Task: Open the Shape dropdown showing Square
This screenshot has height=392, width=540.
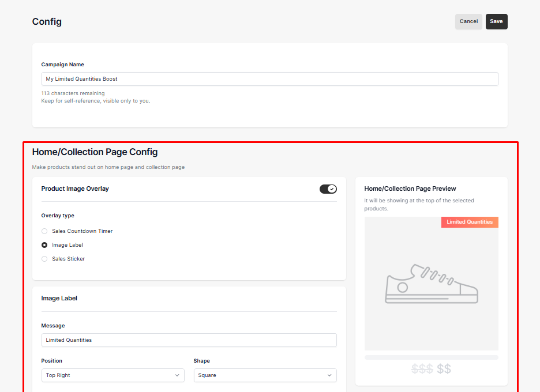Action: pyautogui.click(x=265, y=375)
